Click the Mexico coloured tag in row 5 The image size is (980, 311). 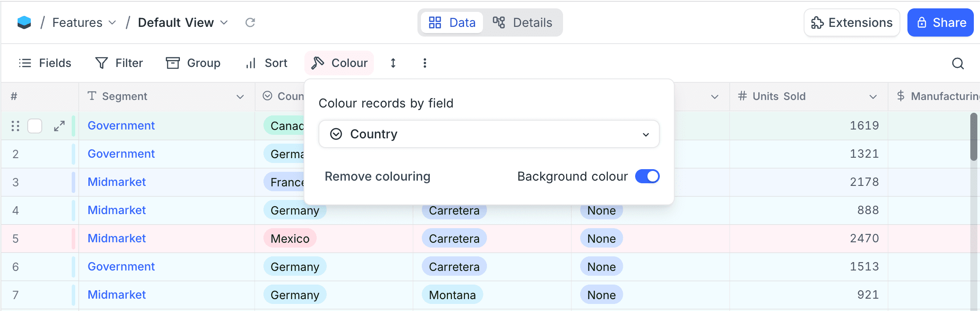tap(290, 238)
